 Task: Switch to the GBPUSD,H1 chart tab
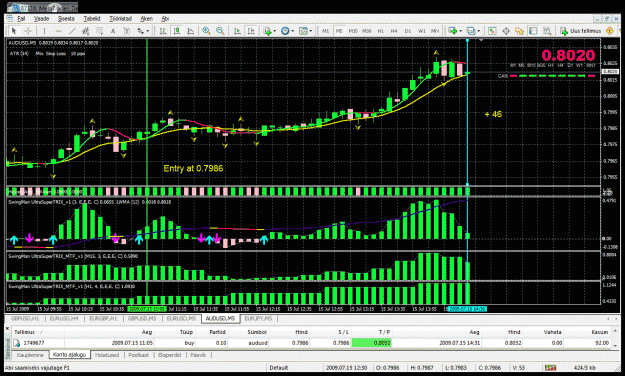coord(25,319)
